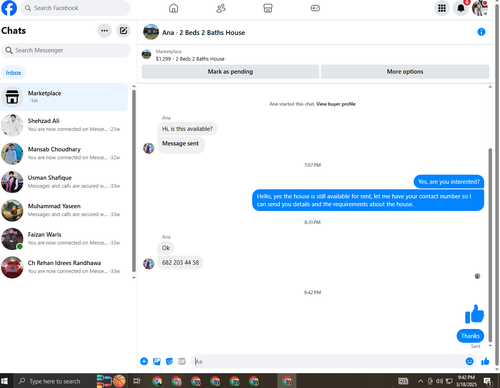This screenshot has height=388, width=500.
Task: Open emoji picker in composer
Action: 469,361
